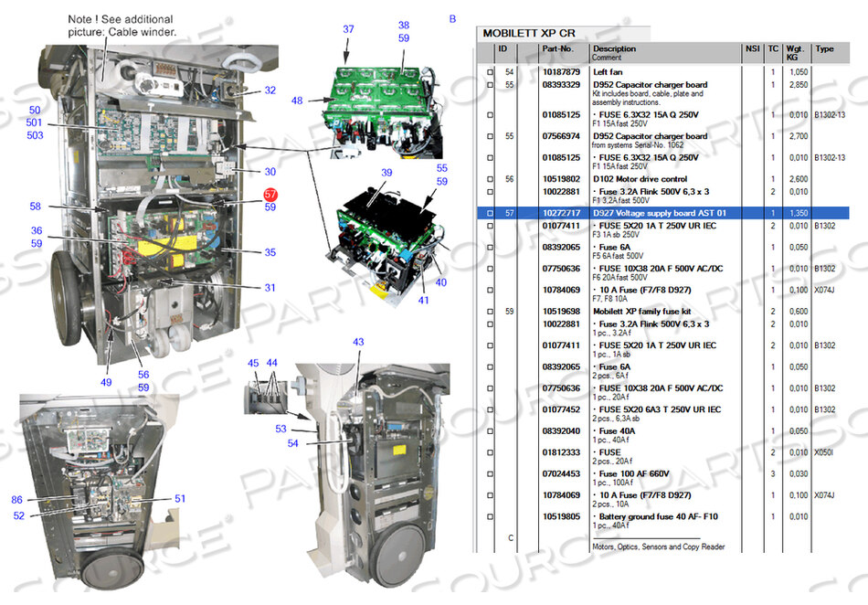Click callout number 37 above green board
868x605 pixels.
tap(348, 29)
